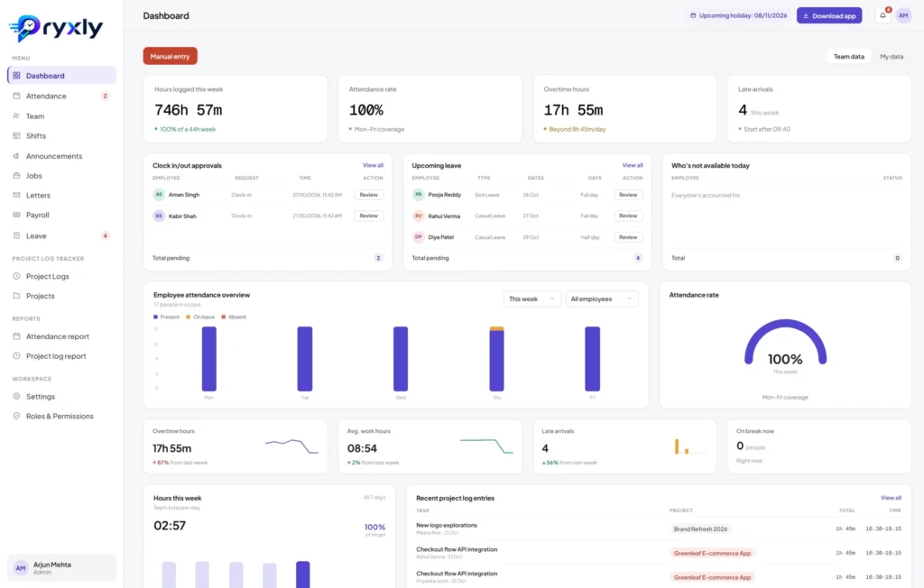
Task: Click the Settings gear icon
Action: coord(16,397)
